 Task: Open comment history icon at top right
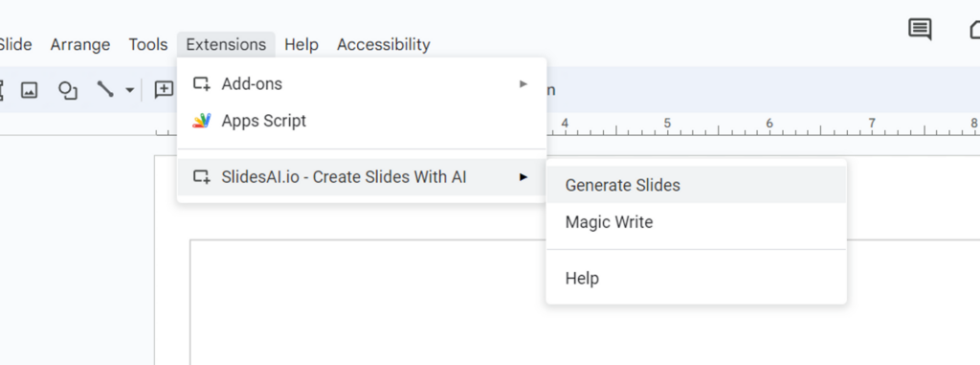click(920, 30)
